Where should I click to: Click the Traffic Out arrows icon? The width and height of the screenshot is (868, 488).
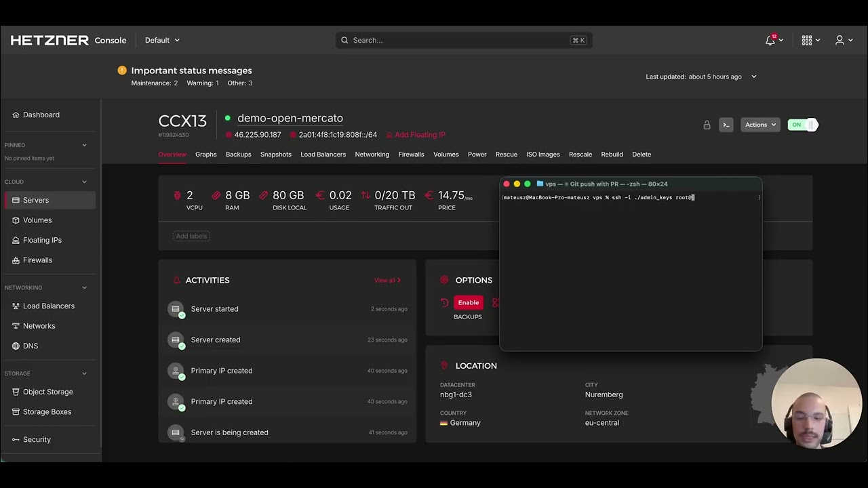click(366, 195)
